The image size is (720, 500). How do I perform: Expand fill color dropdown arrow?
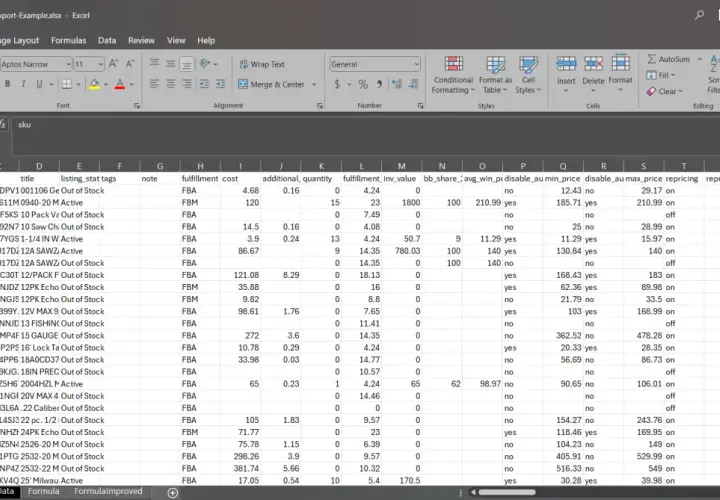(x=106, y=84)
